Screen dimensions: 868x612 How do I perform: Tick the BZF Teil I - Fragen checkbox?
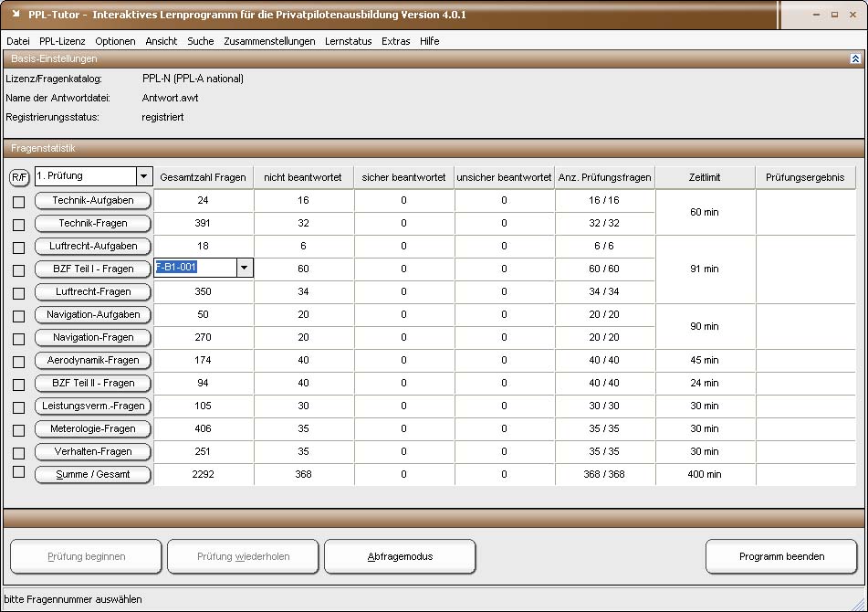click(x=19, y=270)
